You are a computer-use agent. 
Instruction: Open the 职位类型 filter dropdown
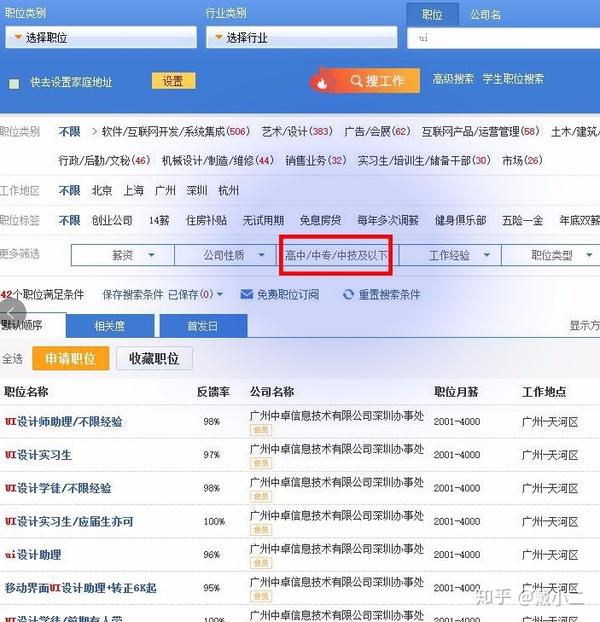pos(551,255)
